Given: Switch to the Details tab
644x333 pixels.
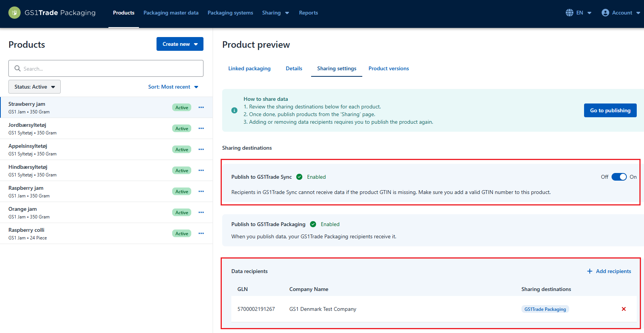Looking at the screenshot, I should pos(294,68).
